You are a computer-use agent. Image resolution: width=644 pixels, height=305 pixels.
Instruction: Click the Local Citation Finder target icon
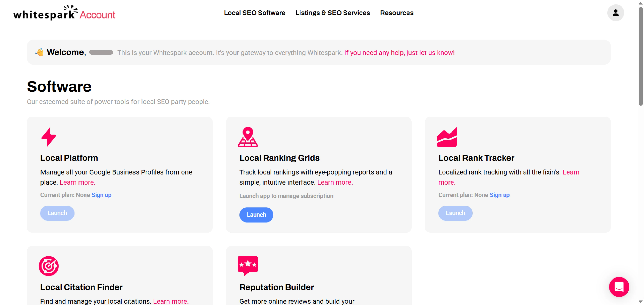(49, 266)
